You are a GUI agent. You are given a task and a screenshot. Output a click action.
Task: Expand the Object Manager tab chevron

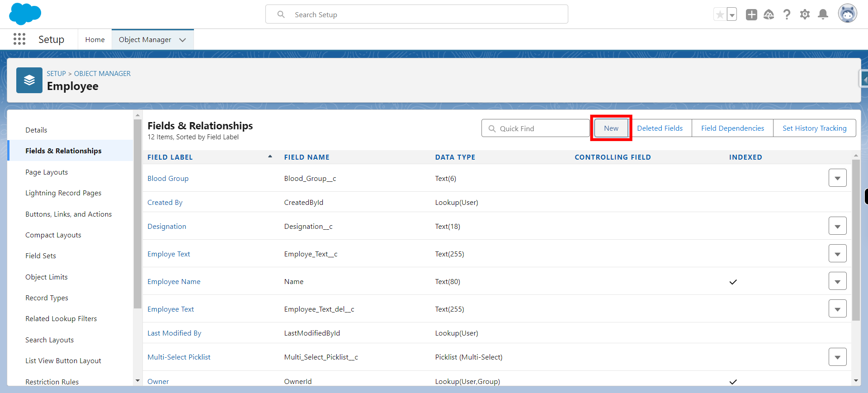click(183, 40)
